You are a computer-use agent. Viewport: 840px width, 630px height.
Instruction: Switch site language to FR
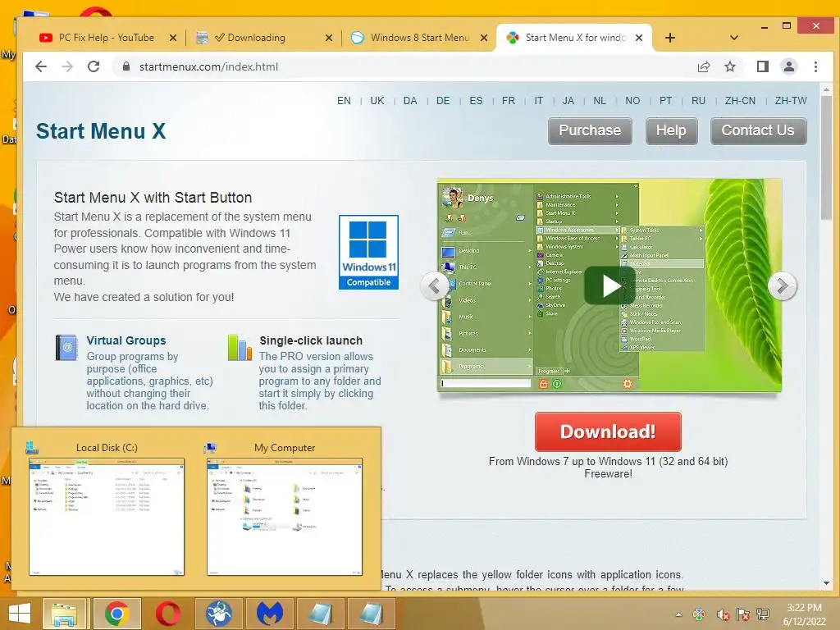[x=509, y=101]
